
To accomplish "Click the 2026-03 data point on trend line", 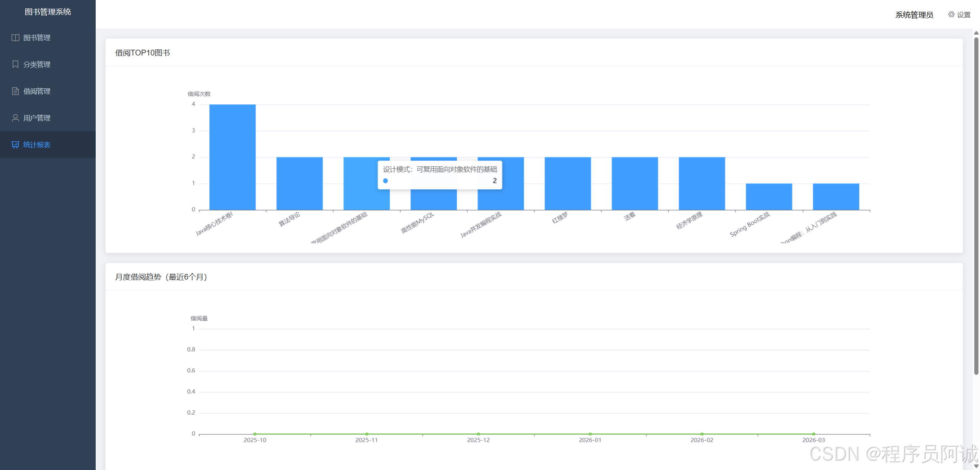I will [x=813, y=434].
